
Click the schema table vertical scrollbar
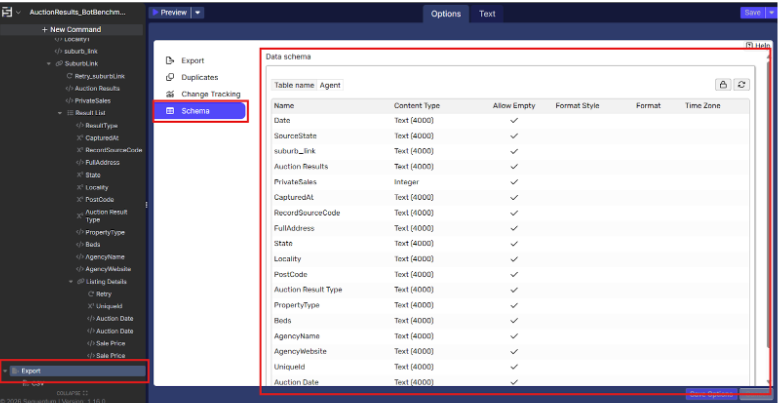pos(764,200)
